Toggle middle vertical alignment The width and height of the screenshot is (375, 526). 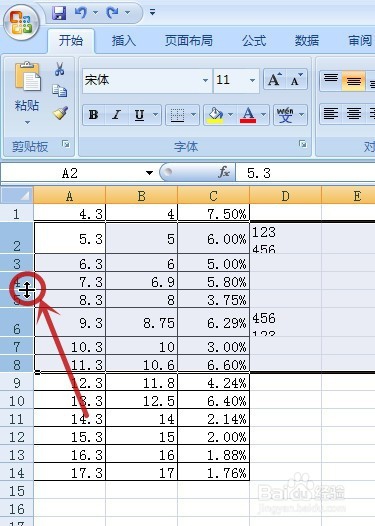click(x=354, y=81)
